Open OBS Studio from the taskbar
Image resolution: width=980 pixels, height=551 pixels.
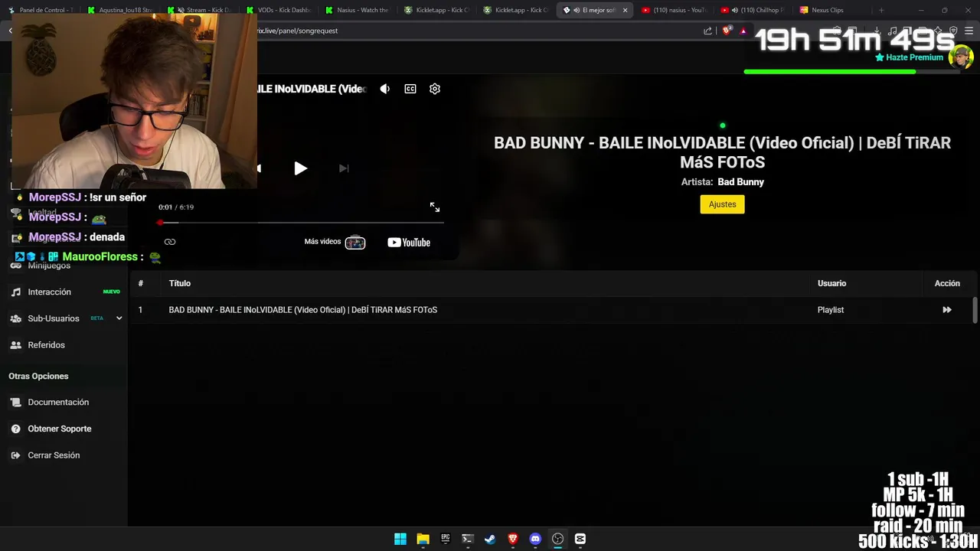[x=558, y=539]
